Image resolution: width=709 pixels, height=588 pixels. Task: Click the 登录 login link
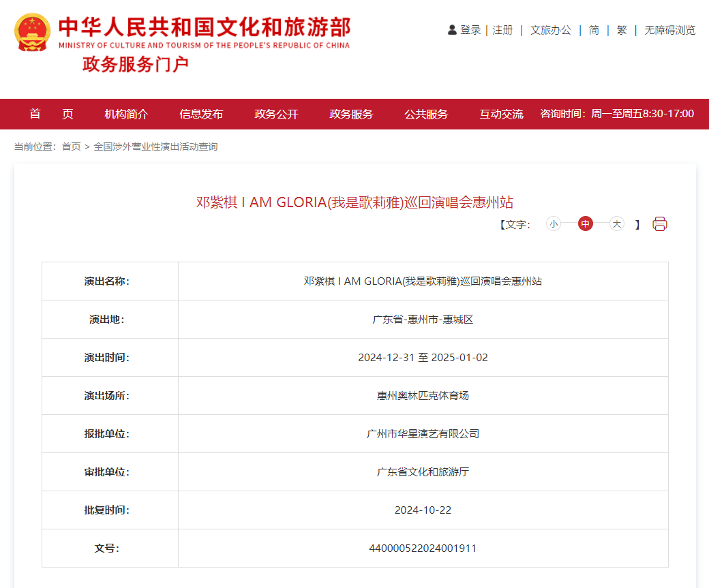[470, 30]
